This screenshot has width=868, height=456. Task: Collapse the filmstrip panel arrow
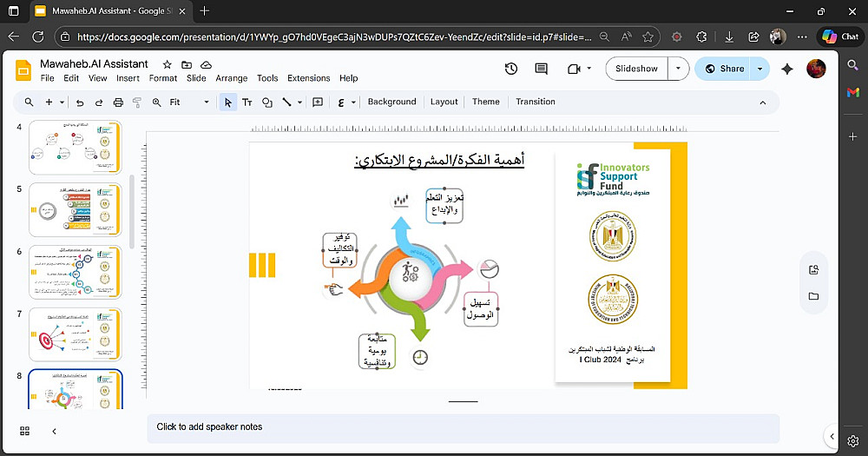[54, 431]
